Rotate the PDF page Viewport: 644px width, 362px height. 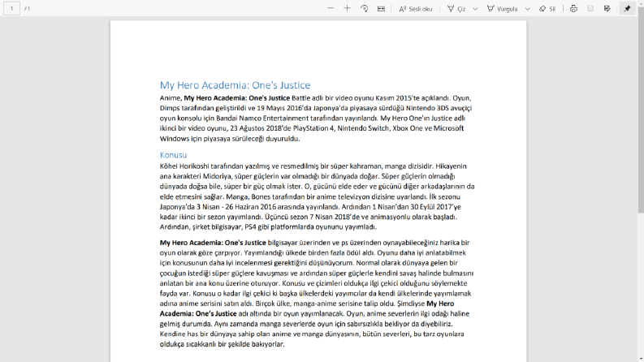coord(364,8)
